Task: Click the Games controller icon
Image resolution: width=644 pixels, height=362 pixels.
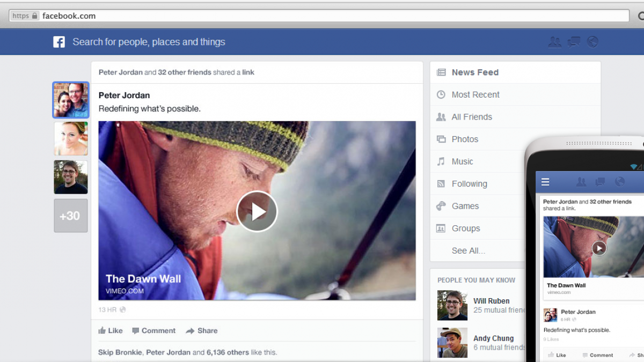Action: pos(441,206)
